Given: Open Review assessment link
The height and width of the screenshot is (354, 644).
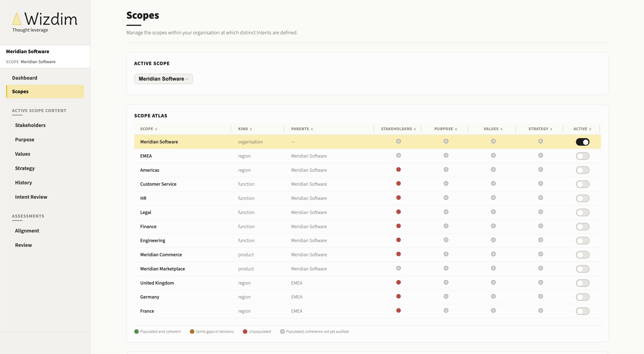Looking at the screenshot, I should [23, 245].
